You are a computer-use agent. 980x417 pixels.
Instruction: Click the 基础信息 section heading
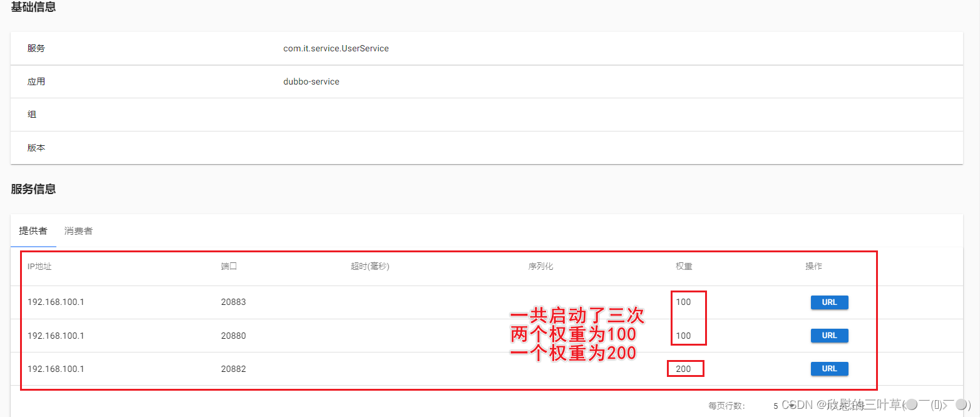pyautogui.click(x=33, y=8)
